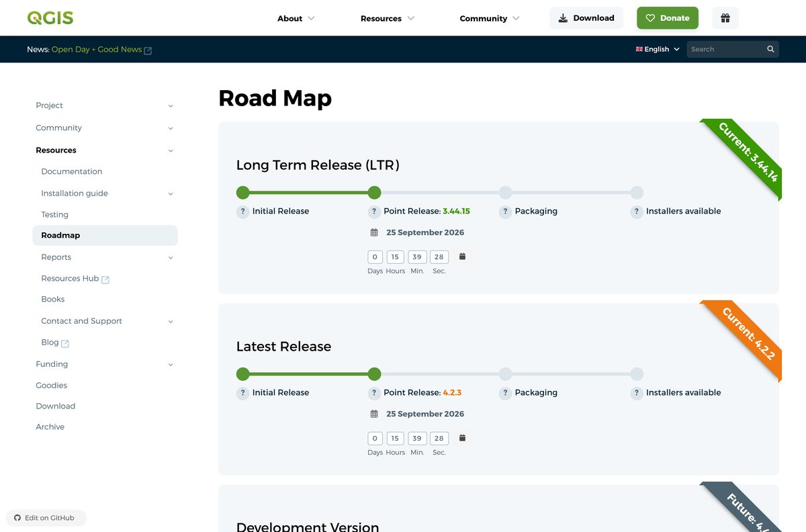Click add-to-calendar icon after LTR countdown
The width and height of the screenshot is (806, 532).
(462, 257)
